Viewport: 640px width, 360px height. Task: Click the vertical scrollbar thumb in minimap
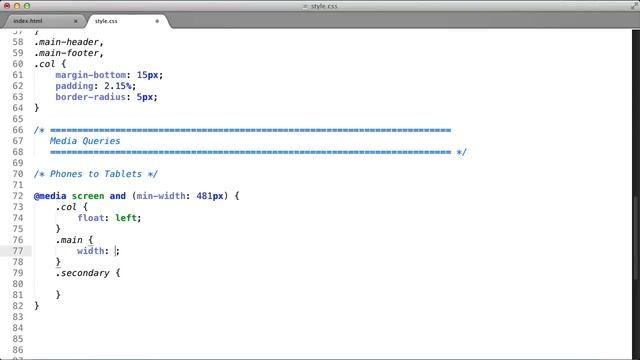(636, 239)
